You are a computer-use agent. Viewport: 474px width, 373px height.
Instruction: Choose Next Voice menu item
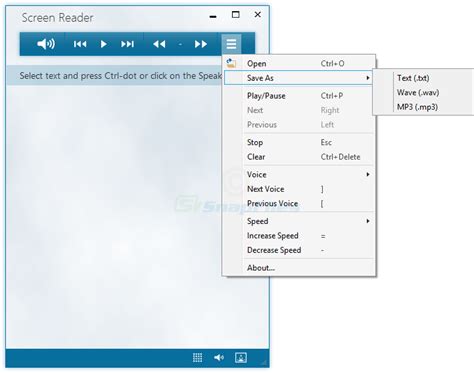pyautogui.click(x=299, y=189)
